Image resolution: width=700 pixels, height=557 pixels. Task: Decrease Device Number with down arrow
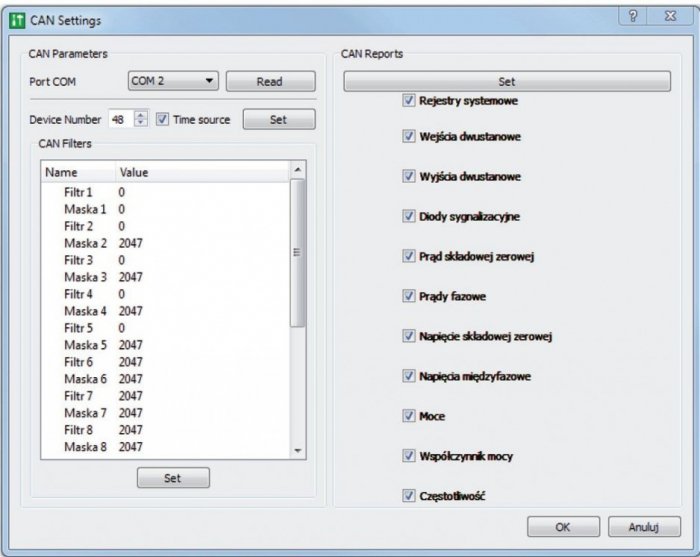point(141,123)
